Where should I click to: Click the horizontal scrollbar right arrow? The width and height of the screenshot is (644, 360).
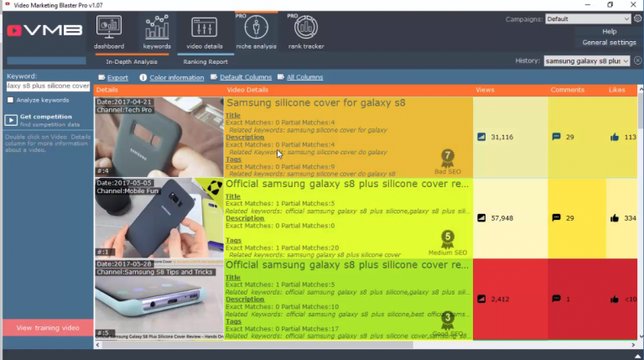coord(633,345)
